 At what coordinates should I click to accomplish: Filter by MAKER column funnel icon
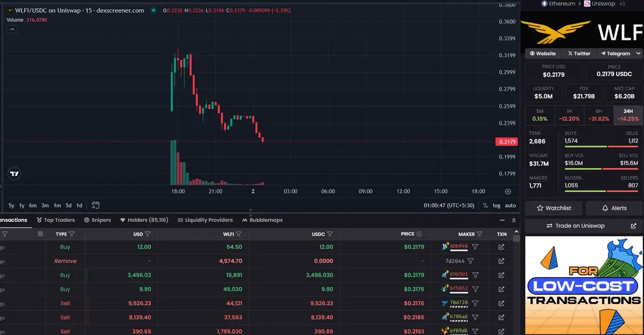point(480,234)
